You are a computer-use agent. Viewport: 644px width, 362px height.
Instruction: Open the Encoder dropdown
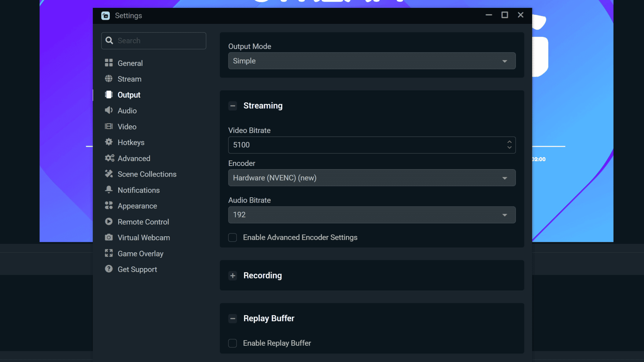pos(371,178)
